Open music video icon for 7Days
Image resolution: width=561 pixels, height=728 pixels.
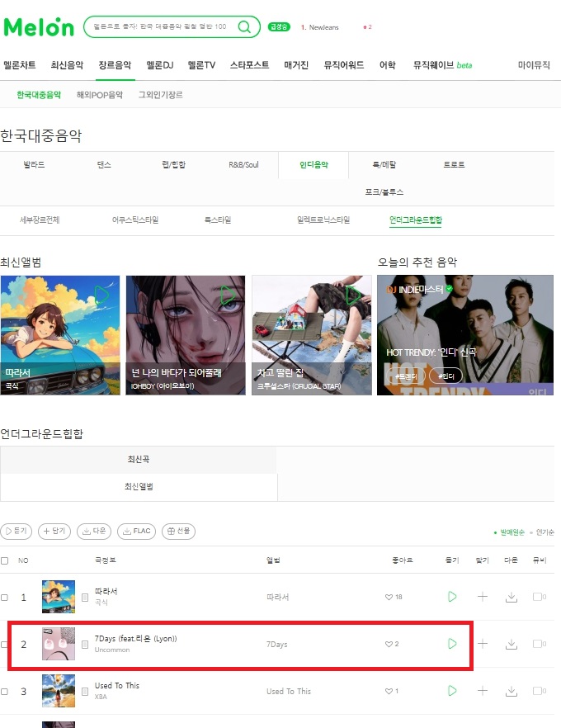click(540, 644)
